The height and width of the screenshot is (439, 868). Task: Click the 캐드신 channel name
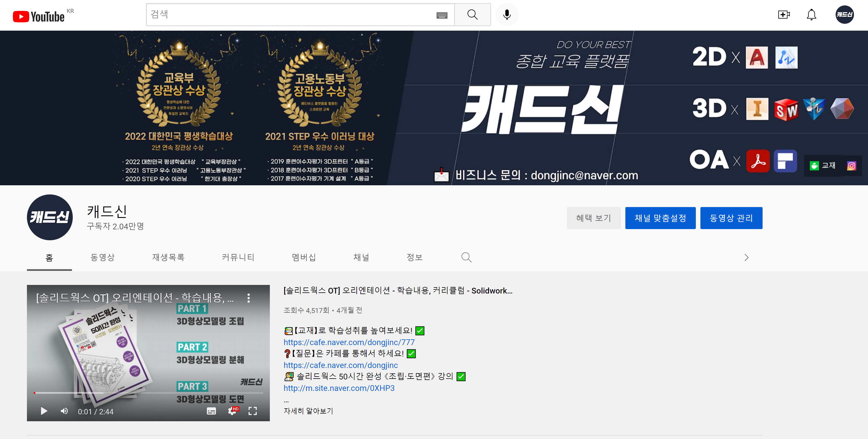point(107,211)
